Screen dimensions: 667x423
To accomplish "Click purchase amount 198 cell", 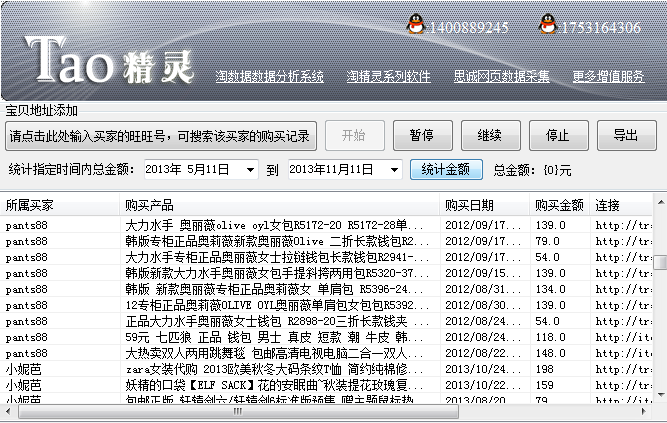I will (x=560, y=369).
